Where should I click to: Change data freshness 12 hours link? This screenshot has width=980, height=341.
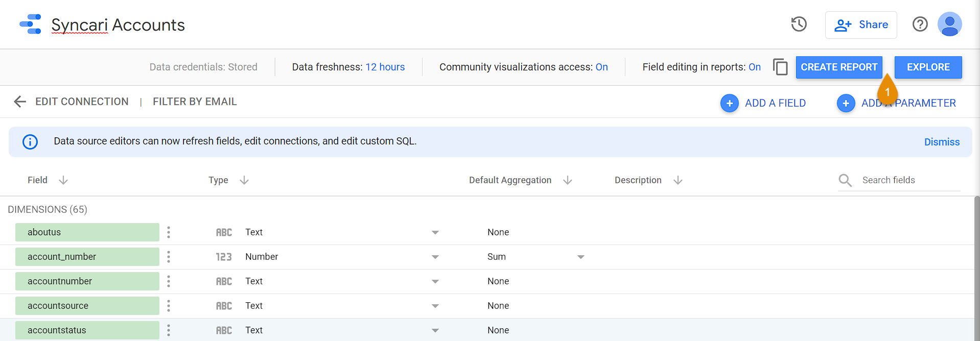point(385,67)
